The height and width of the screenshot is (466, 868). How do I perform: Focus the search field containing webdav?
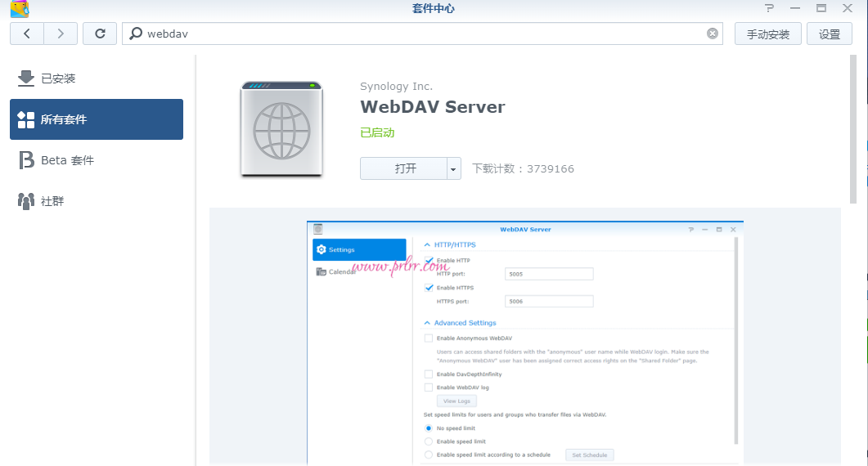[421, 34]
